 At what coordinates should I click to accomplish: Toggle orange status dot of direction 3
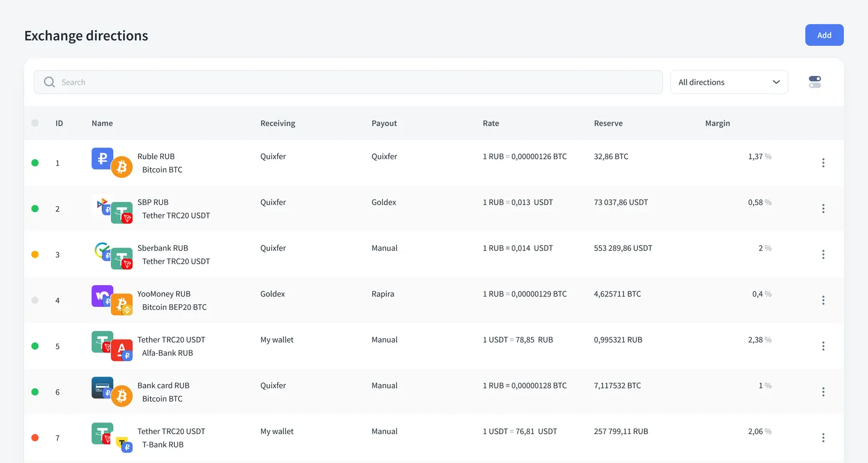(x=35, y=254)
